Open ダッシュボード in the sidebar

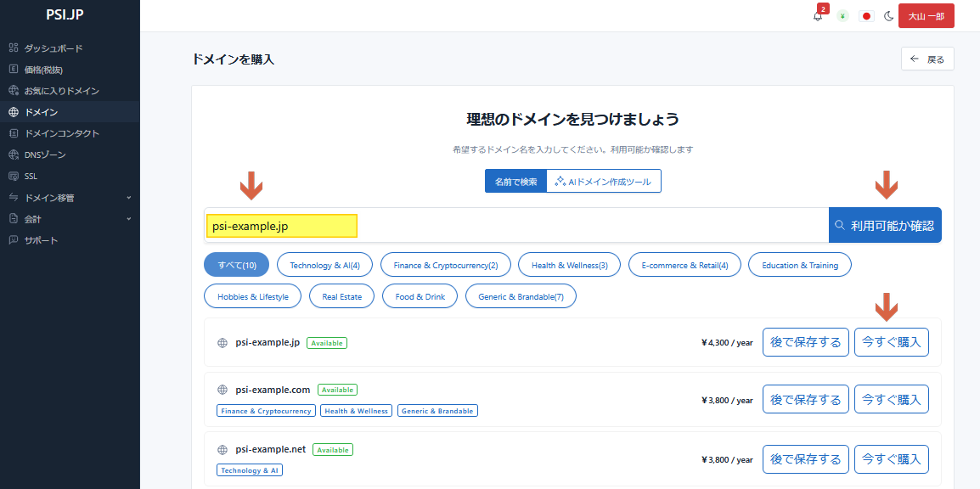(53, 48)
